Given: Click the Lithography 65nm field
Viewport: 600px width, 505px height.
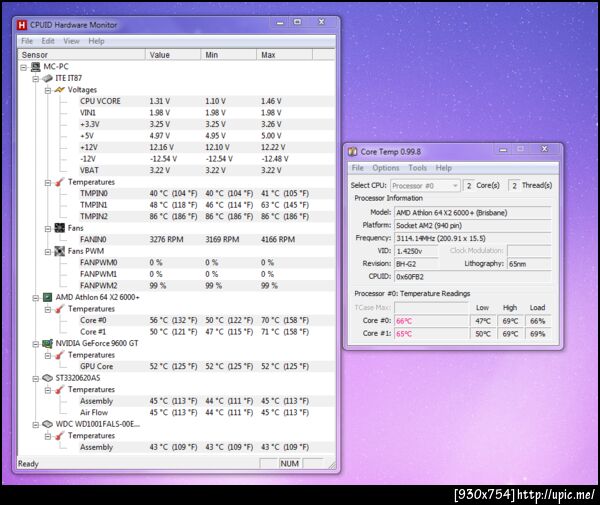Looking at the screenshot, I should coord(529,264).
